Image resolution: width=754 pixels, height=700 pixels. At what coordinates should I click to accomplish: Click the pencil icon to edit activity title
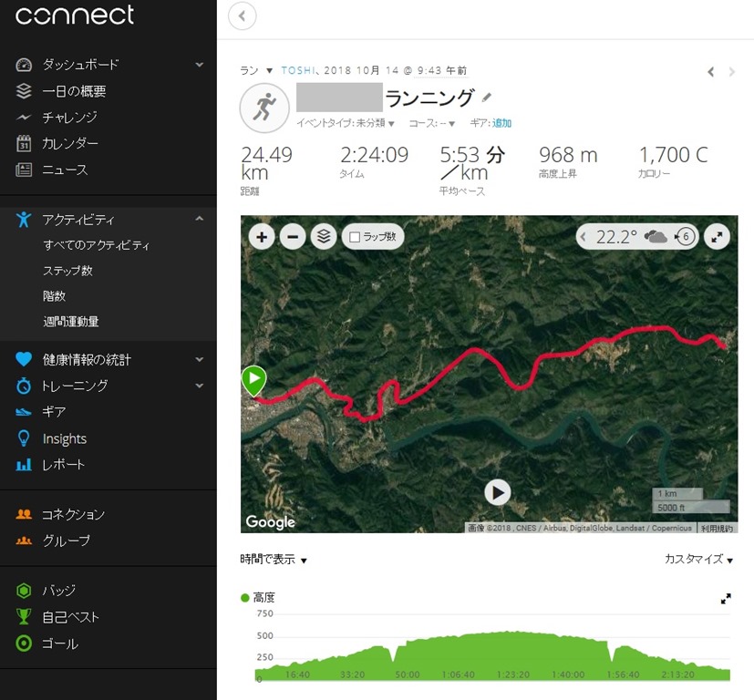(487, 98)
